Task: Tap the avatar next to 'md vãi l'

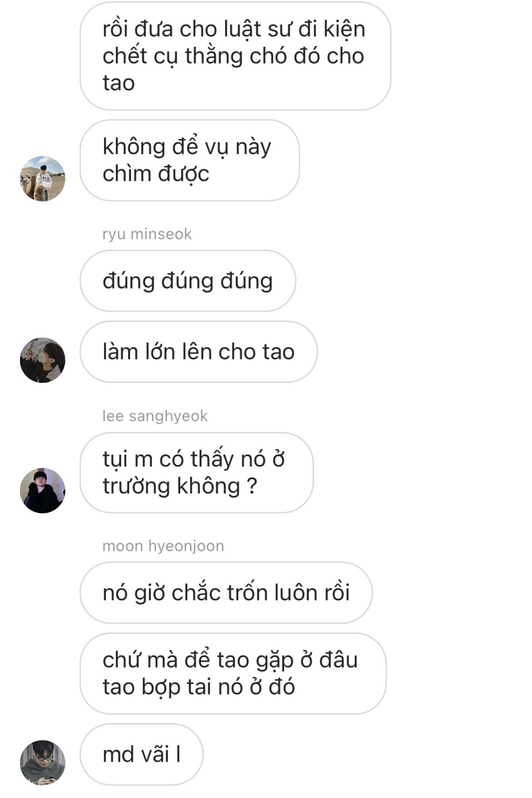Action: (43, 763)
